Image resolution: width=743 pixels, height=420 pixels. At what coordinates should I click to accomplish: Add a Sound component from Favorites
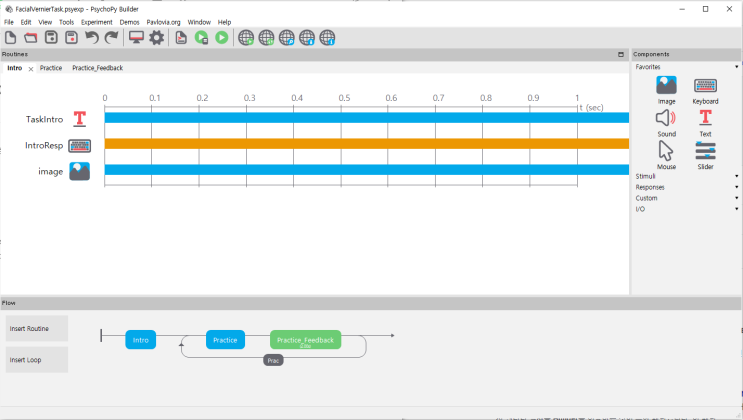[x=666, y=123]
